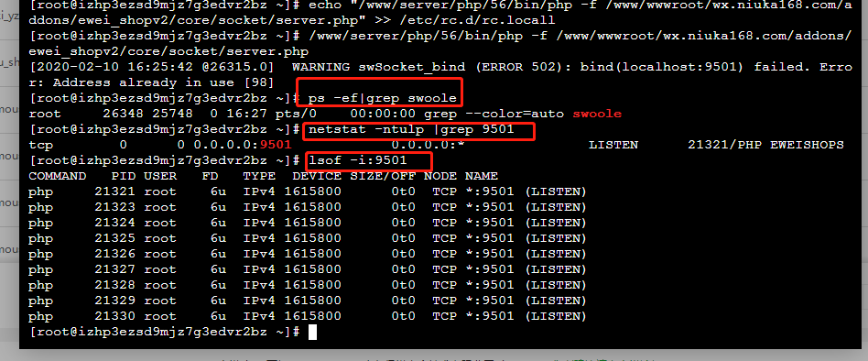Image resolution: width=868 pixels, height=361 pixels.
Task: Select PID 21327 in the lsof table
Action: (x=114, y=269)
